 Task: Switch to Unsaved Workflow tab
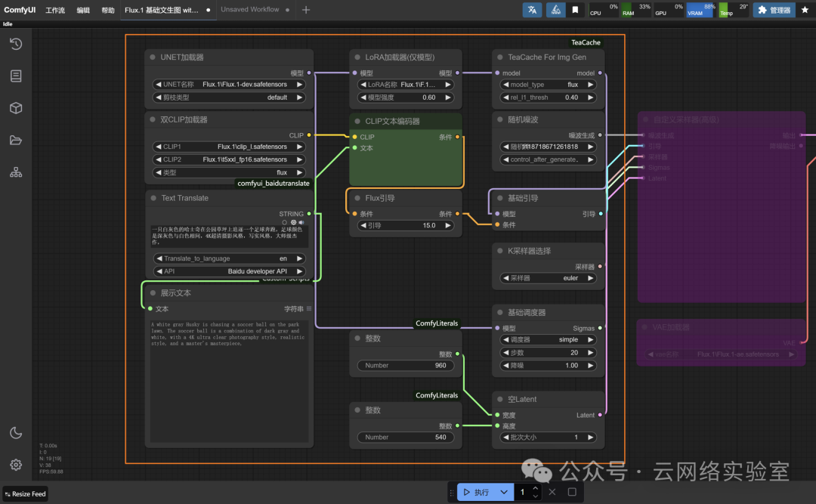tap(255, 10)
